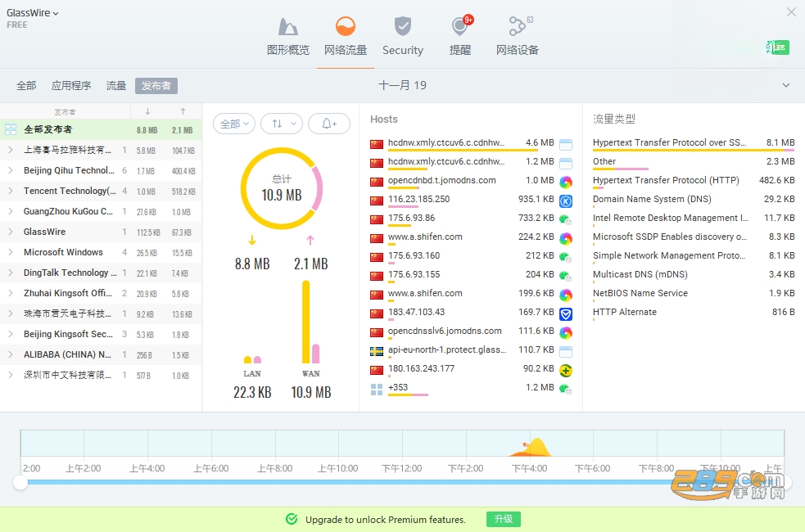Screen dimensions: 805x532
Task: Click the download arrow above 8.8 MB
Action: (x=252, y=240)
